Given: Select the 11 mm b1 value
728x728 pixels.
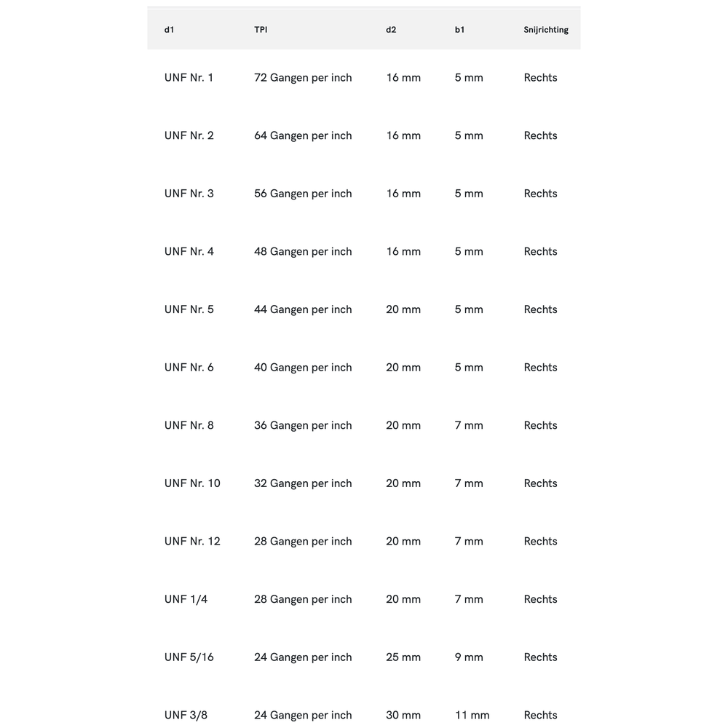Looking at the screenshot, I should (x=472, y=715).
